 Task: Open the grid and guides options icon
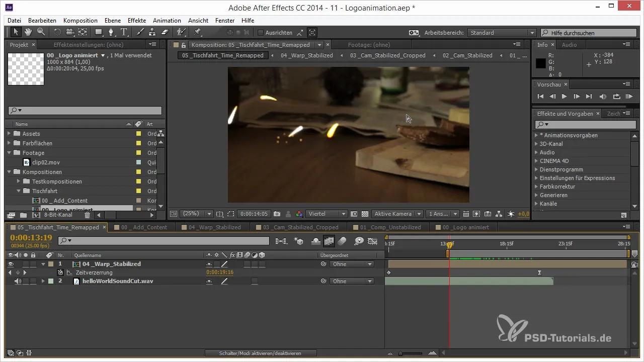219,214
